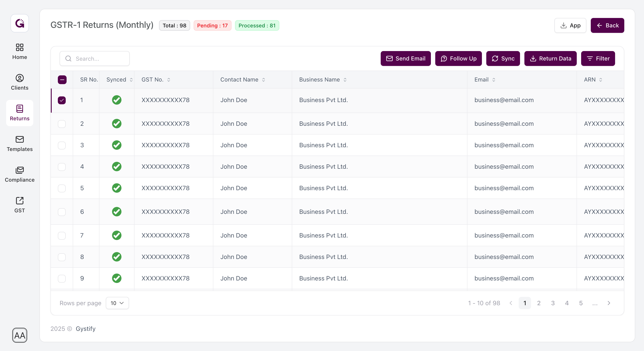Sort by the GST No. column
Screen dimensions: 644x351
[x=169, y=80]
